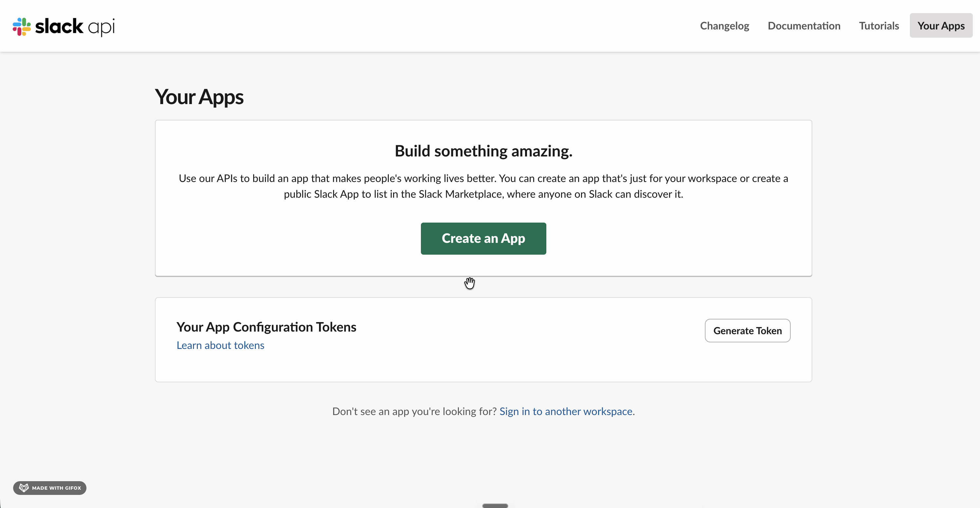The image size is (980, 508).
Task: Follow the Learn about tokens link
Action: [x=220, y=345]
